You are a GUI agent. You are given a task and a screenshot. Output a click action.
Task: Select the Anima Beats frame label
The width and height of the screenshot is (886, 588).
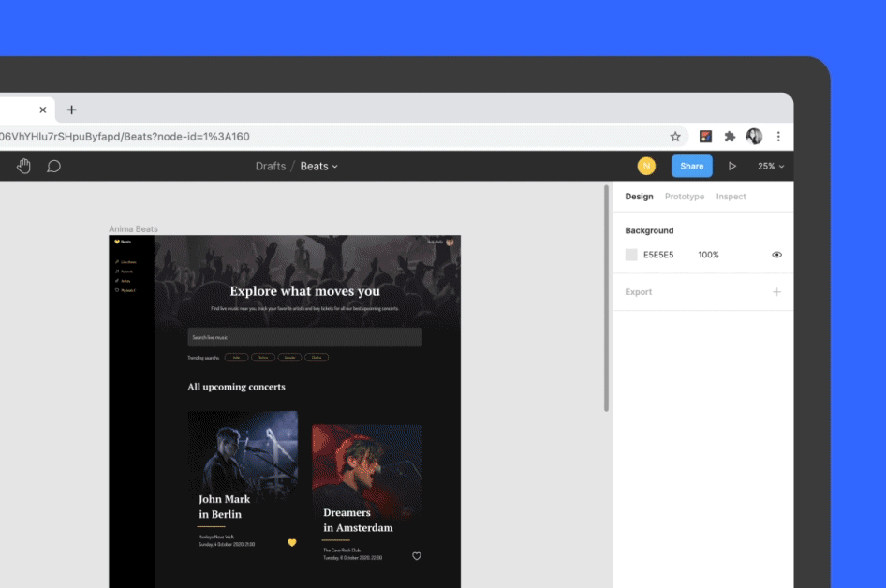pos(133,228)
